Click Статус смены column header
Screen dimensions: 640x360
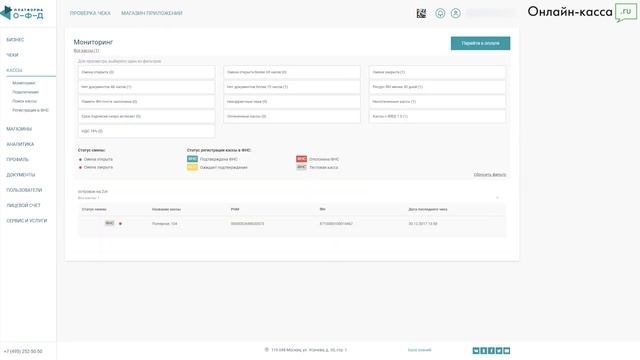(x=94, y=209)
